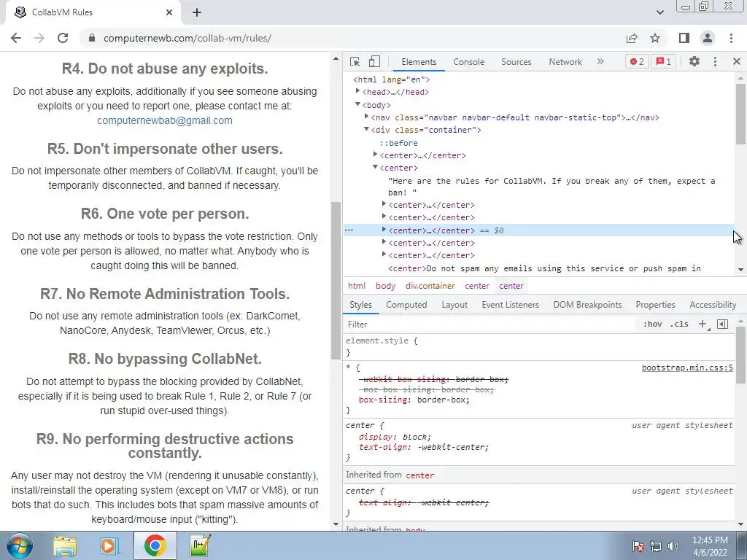Switch to the Network tab
Screen dimensions: 747x560
(565, 61)
